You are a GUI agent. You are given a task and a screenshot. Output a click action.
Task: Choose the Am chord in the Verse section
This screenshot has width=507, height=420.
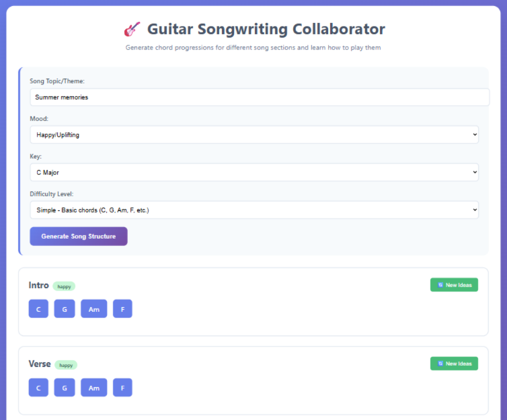tap(93, 388)
